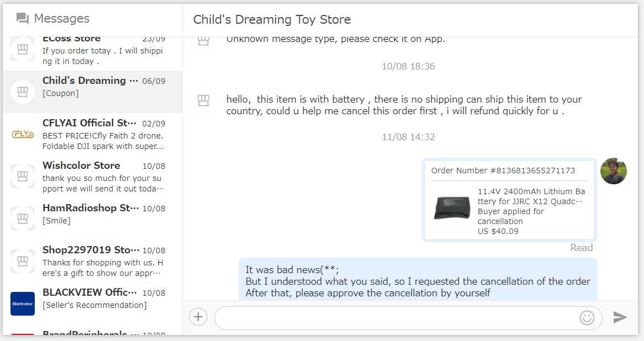Click the HamRadioshop store avatar icon
Viewport: 644px width, 341px height.
[23, 219]
